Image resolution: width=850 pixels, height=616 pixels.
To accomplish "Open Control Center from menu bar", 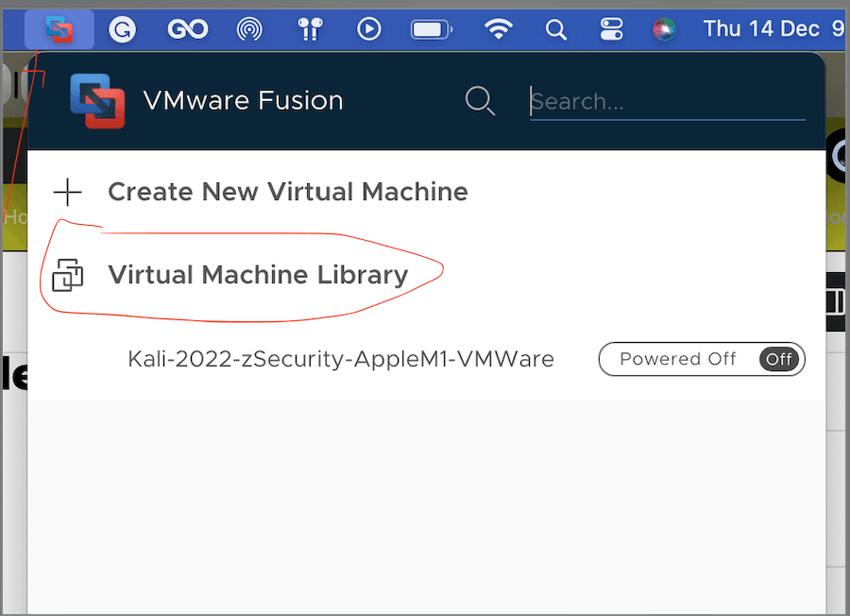I will pos(612,29).
